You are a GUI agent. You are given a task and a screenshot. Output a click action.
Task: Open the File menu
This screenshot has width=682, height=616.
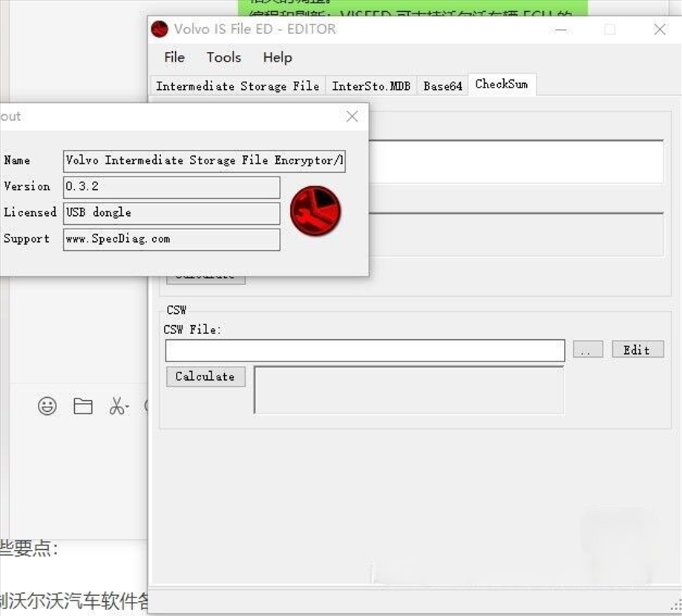point(174,57)
